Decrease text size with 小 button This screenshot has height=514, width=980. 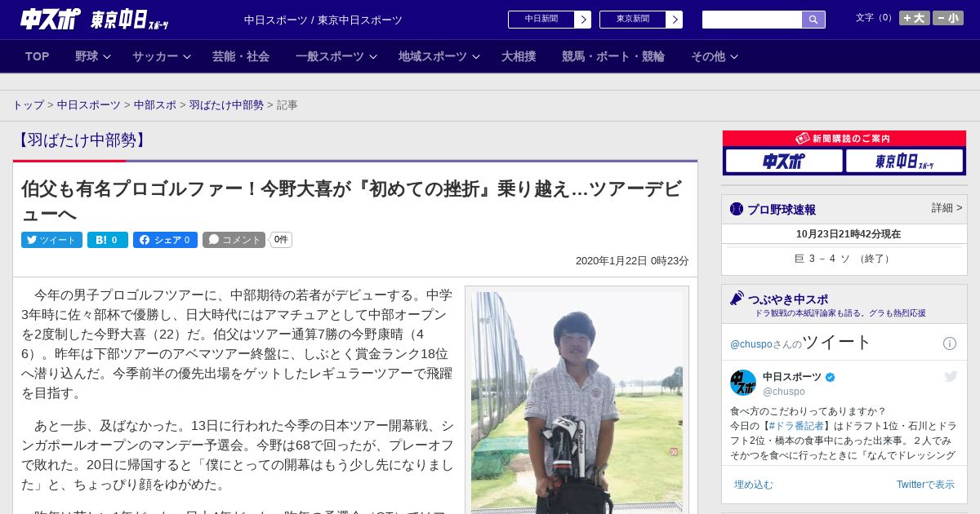click(948, 18)
